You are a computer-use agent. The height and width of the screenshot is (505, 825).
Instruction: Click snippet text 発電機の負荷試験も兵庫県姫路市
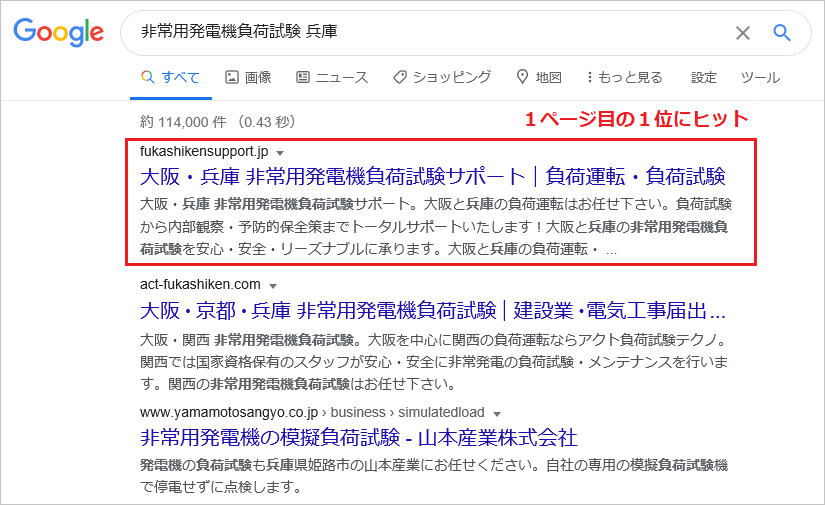click(x=434, y=476)
